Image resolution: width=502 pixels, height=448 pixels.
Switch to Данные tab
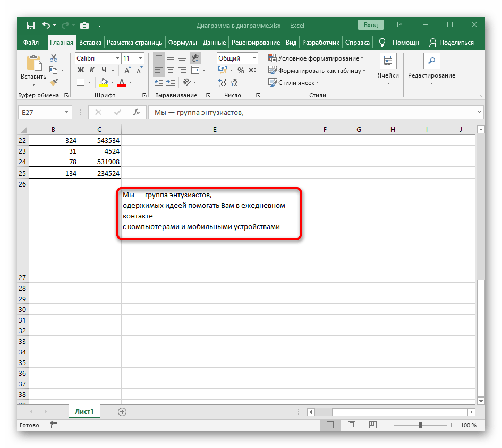click(214, 43)
